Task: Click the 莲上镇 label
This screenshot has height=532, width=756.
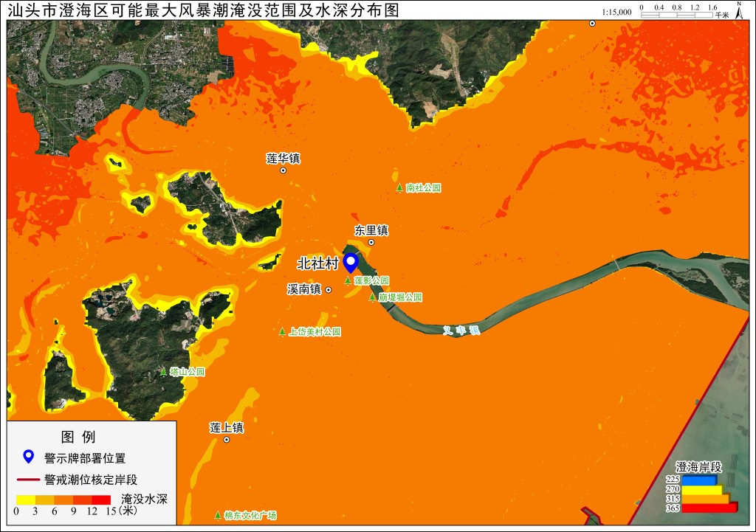Action: (x=227, y=427)
